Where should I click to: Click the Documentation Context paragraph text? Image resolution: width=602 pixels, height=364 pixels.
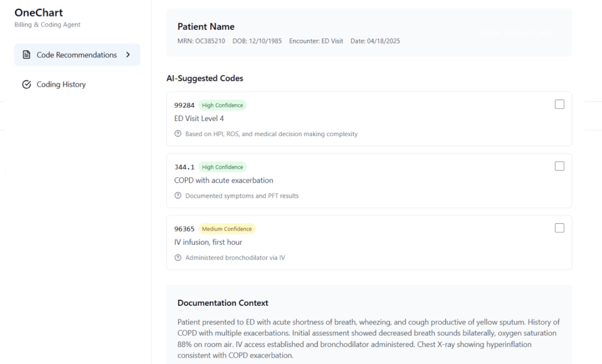click(x=369, y=339)
